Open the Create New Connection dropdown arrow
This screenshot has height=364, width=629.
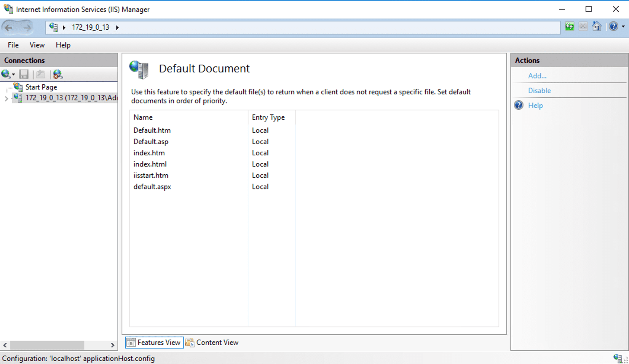coord(13,74)
